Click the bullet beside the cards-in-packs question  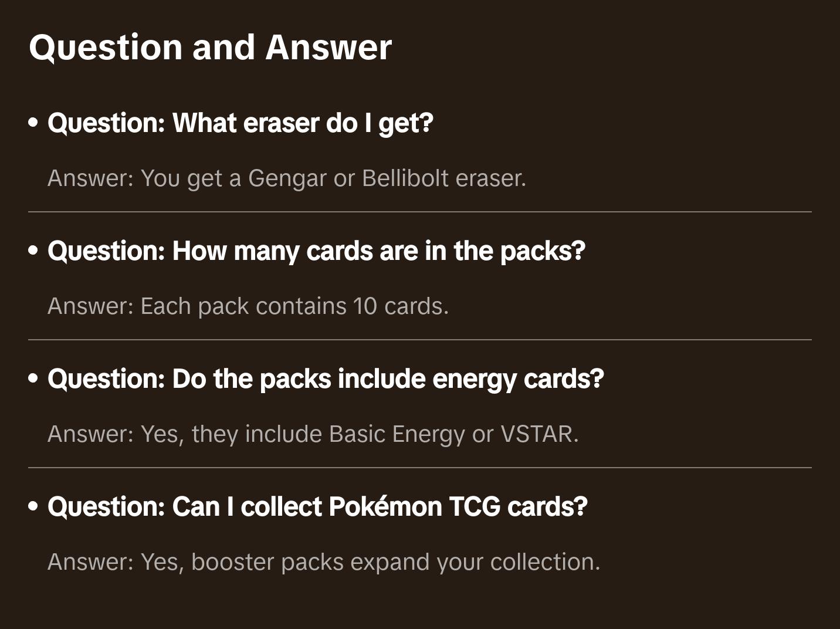pyautogui.click(x=33, y=251)
